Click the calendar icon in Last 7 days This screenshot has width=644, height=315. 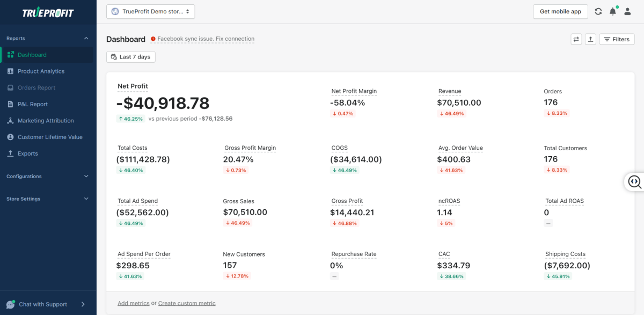[114, 57]
